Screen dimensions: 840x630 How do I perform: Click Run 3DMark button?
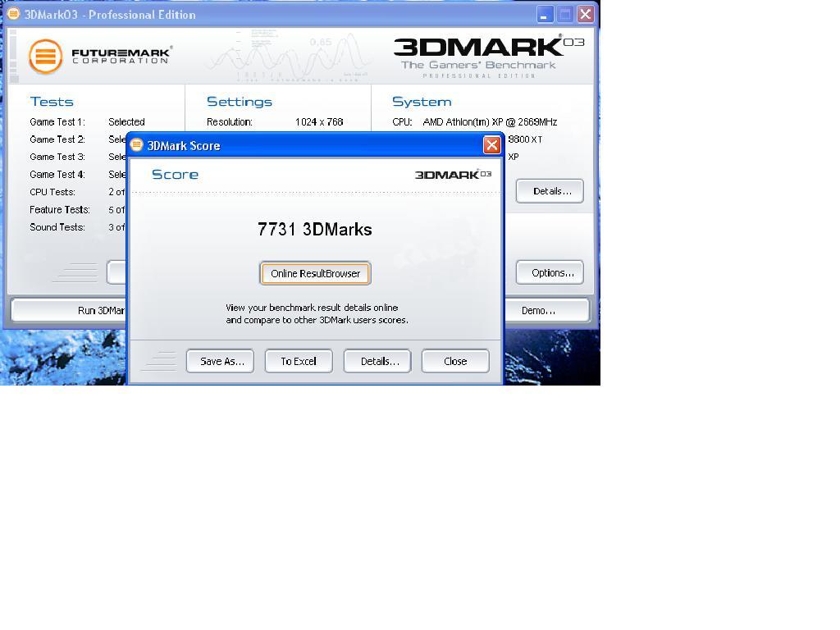click(x=69, y=311)
